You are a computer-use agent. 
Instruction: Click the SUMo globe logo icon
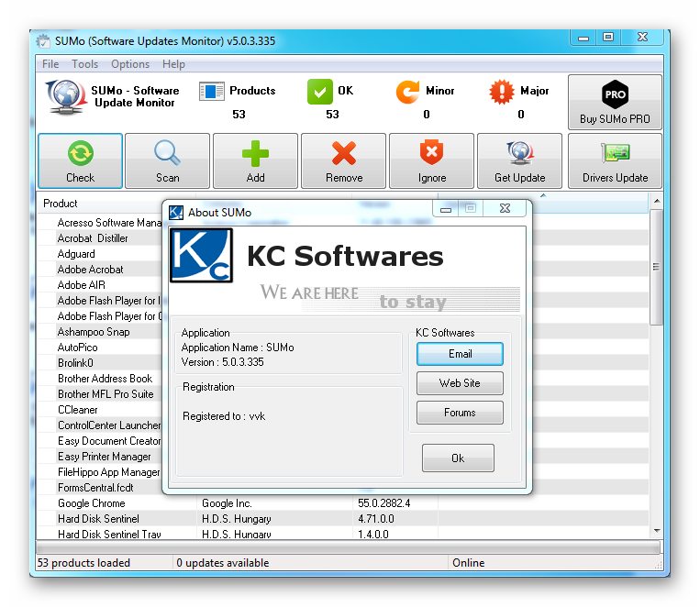pyautogui.click(x=66, y=96)
